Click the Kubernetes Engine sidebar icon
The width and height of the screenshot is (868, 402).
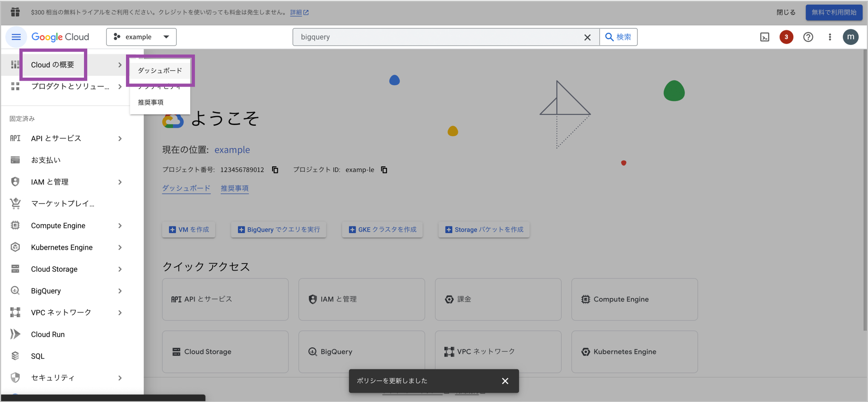point(15,247)
